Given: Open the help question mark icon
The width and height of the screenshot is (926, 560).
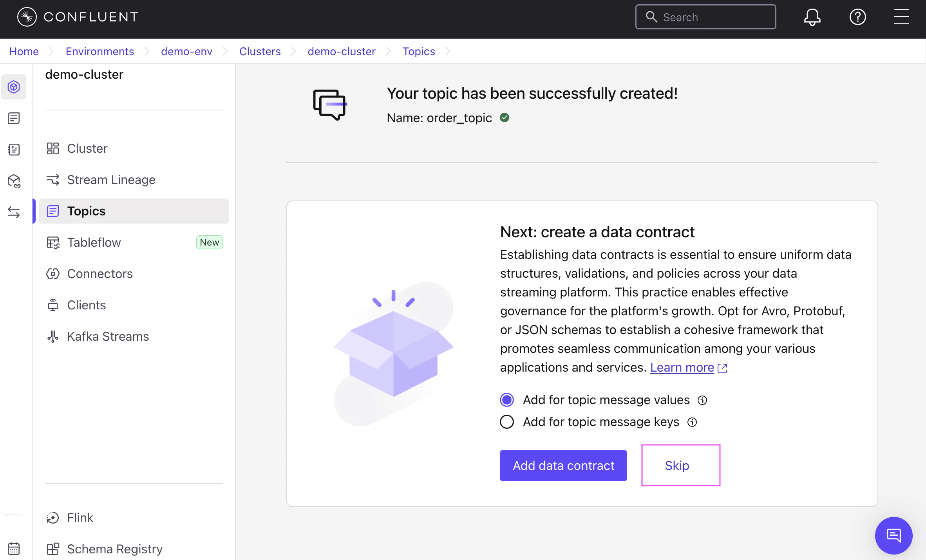Looking at the screenshot, I should (x=857, y=17).
